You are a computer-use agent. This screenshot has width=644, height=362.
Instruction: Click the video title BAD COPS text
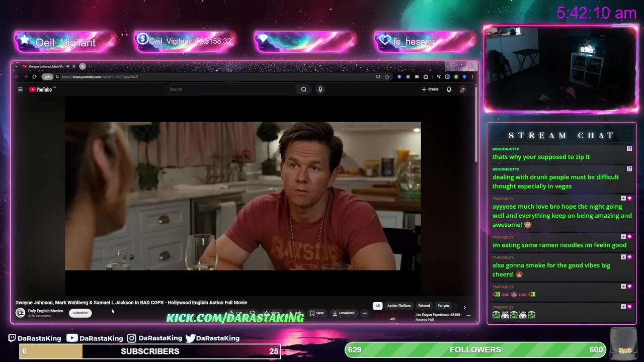click(131, 303)
